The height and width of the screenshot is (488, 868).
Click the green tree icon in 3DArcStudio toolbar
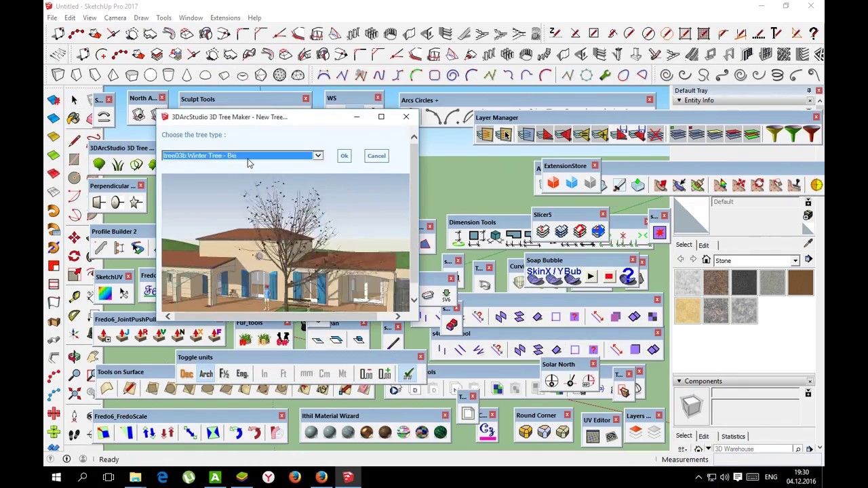(x=99, y=165)
